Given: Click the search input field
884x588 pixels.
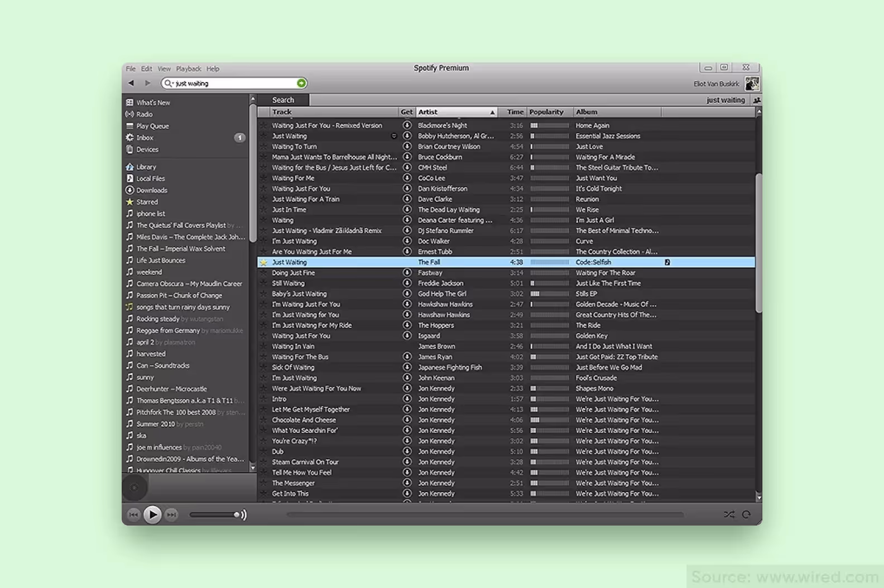Looking at the screenshot, I should pos(234,83).
